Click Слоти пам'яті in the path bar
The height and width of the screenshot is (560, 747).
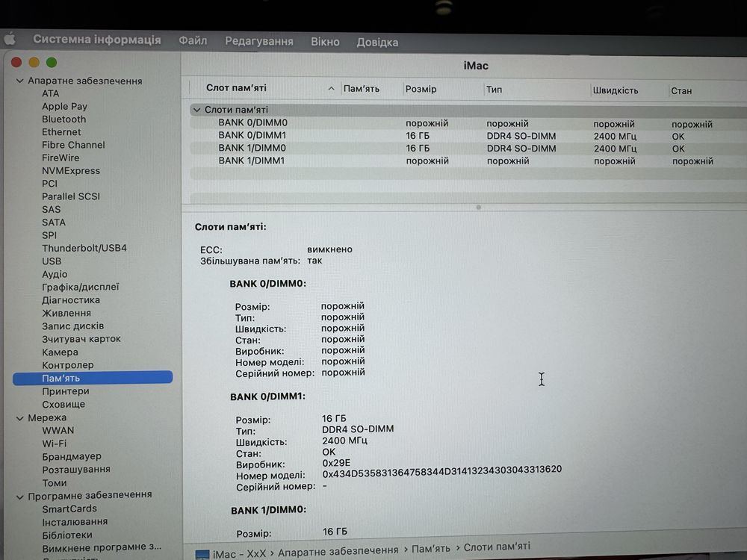click(497, 547)
